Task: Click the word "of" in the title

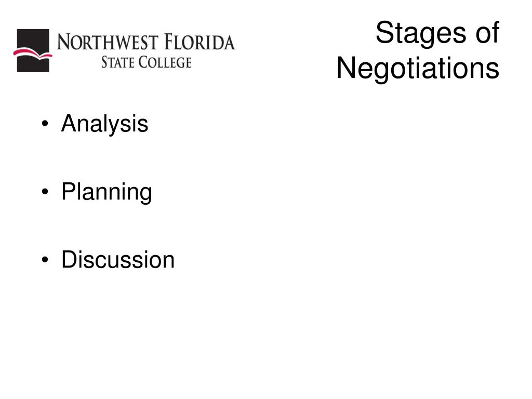Action: point(487,33)
